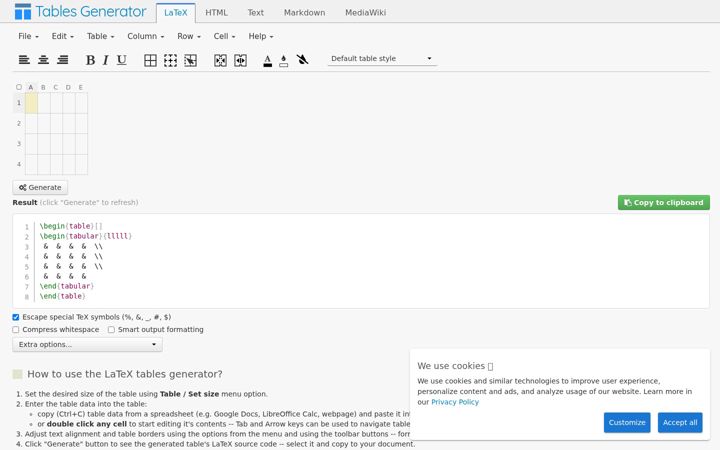Open the Column menu
The image size is (720, 450).
click(x=146, y=36)
